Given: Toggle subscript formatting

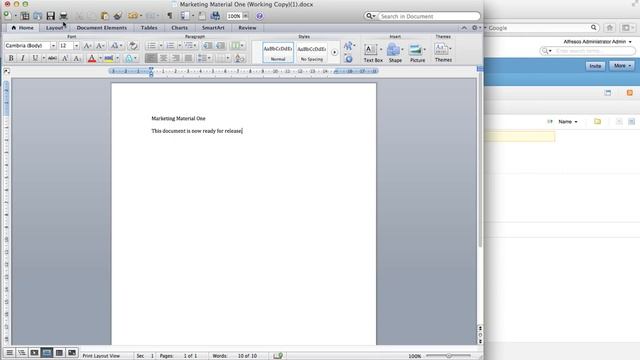Looking at the screenshot, I should [77, 58].
